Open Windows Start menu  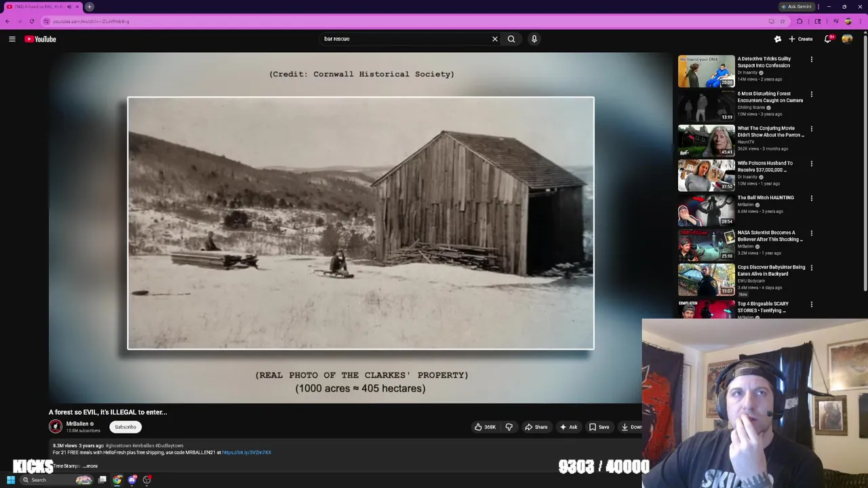click(11, 480)
